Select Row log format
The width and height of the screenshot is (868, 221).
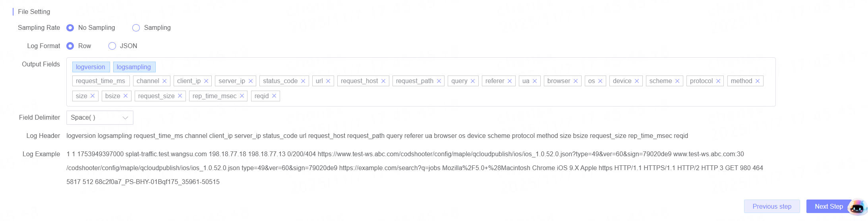[x=70, y=46]
